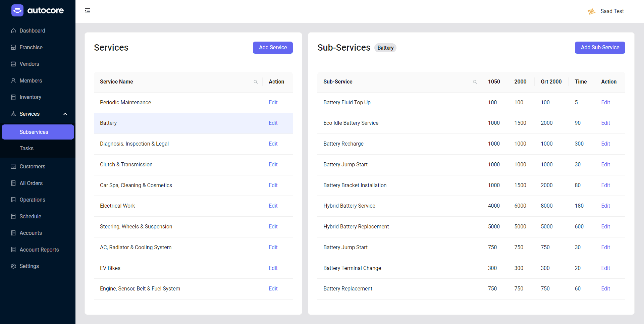Edit the Battery Replacement sub-service
644x324 pixels.
(605, 288)
